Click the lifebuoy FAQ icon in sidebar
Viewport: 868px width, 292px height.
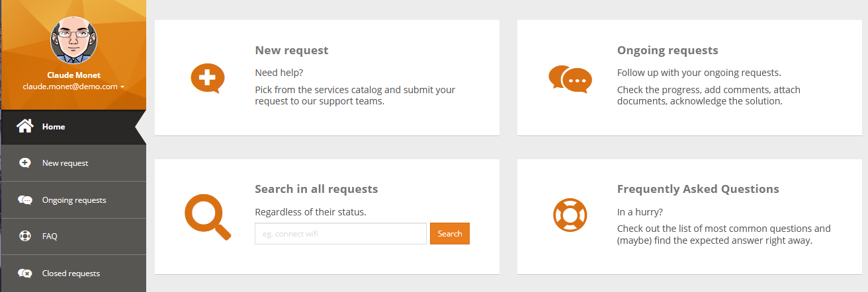[x=25, y=236]
